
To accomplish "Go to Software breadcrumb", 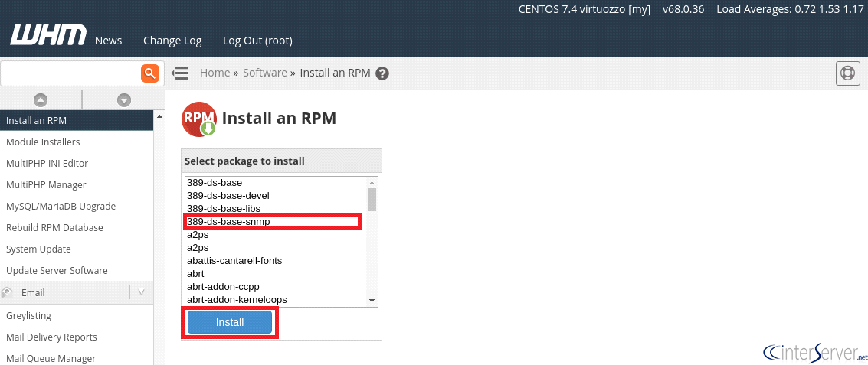I will (x=264, y=73).
